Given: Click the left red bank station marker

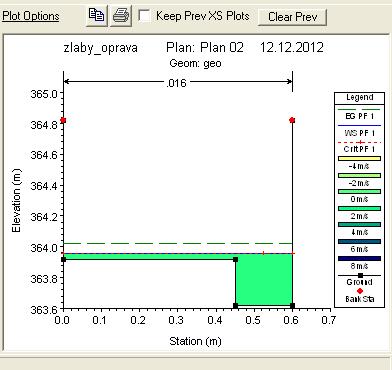Looking at the screenshot, I should coord(63,120).
